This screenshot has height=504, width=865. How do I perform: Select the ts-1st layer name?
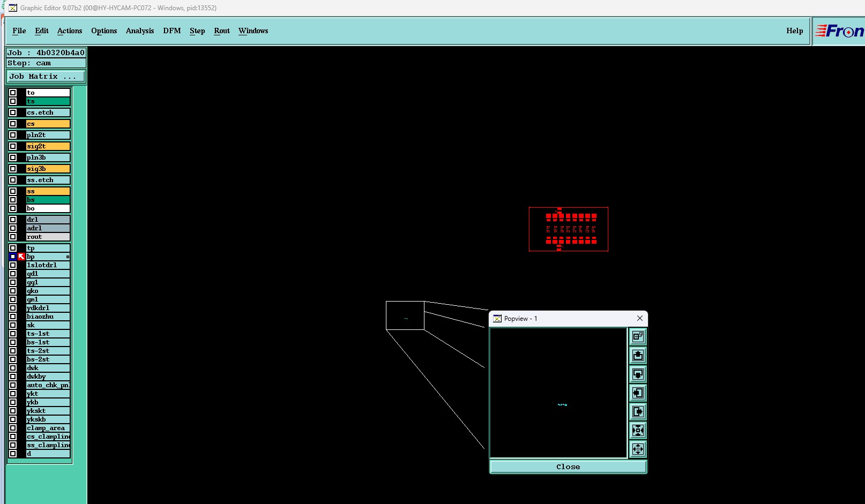point(48,334)
